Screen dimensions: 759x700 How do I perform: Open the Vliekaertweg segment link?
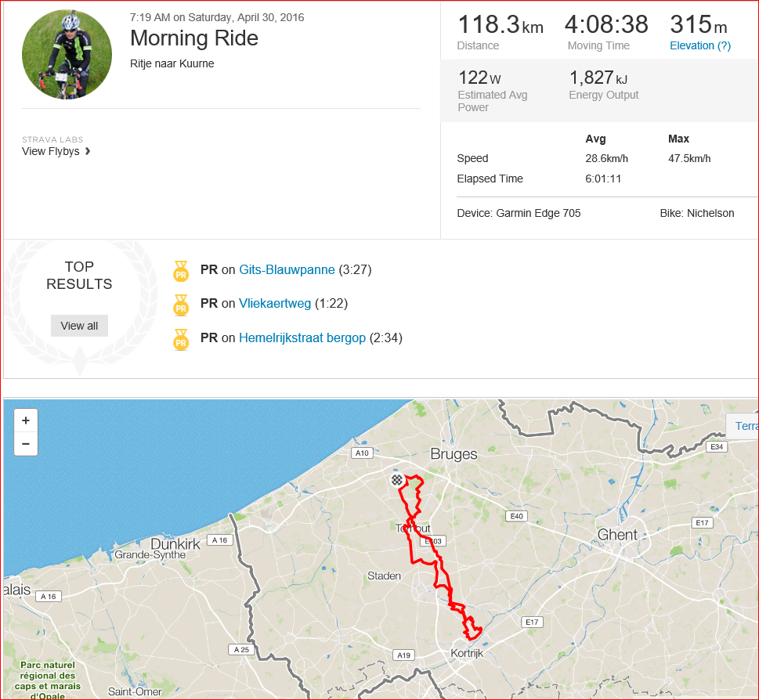click(x=275, y=304)
